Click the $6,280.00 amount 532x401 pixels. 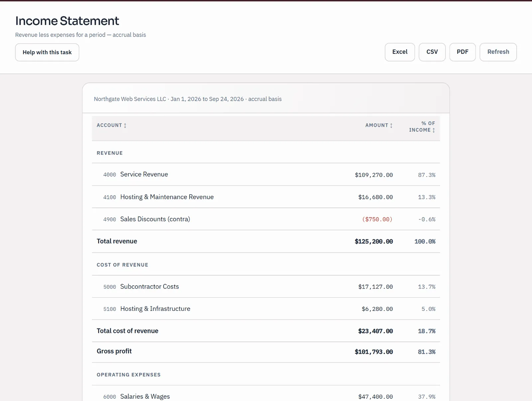[x=377, y=309]
